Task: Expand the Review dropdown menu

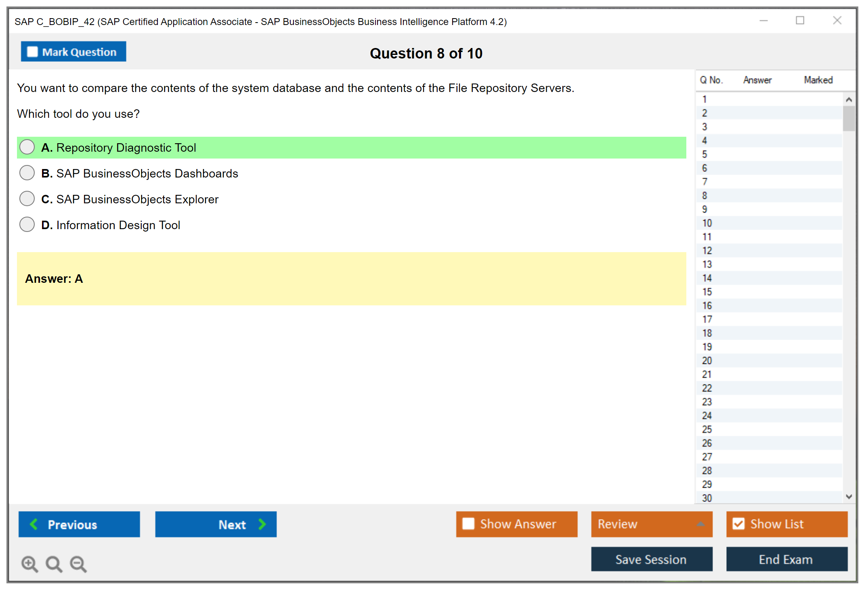Action: tap(700, 524)
